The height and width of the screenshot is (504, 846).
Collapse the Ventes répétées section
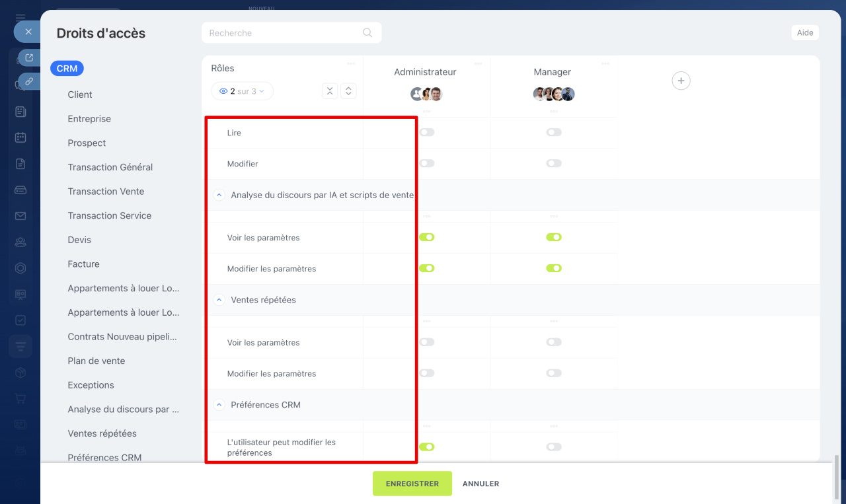coord(219,300)
